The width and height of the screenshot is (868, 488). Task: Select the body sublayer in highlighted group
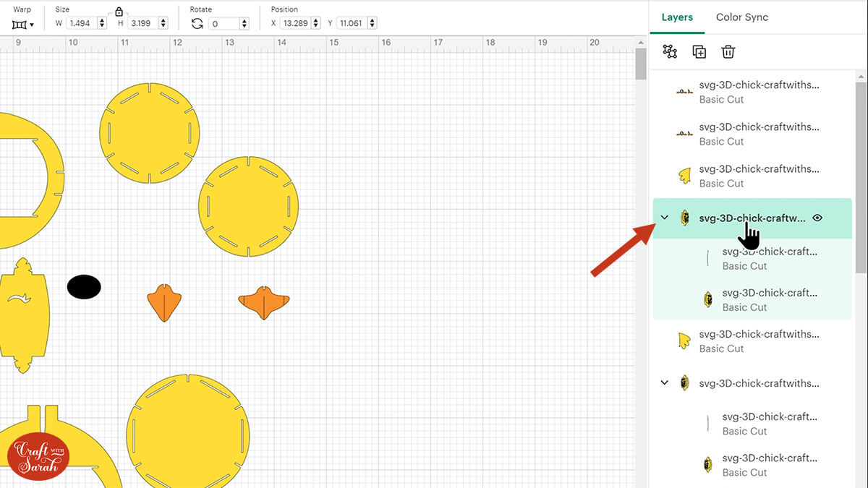[x=752, y=299]
